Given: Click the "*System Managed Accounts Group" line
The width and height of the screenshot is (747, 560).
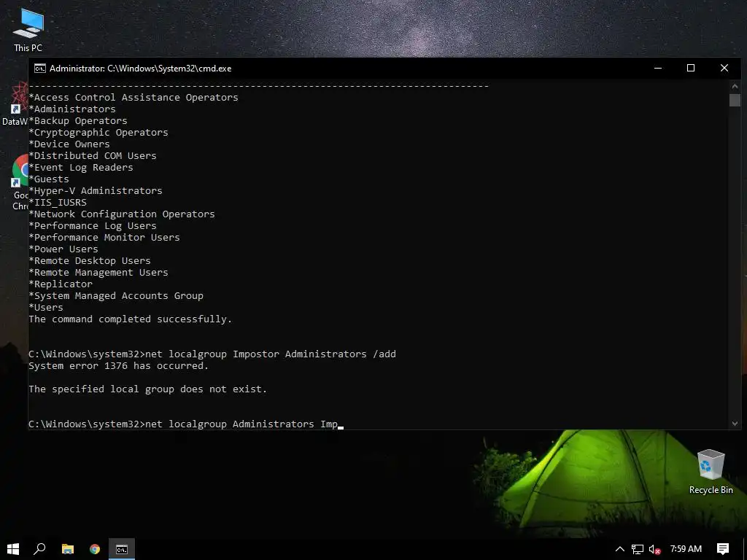Looking at the screenshot, I should point(116,296).
